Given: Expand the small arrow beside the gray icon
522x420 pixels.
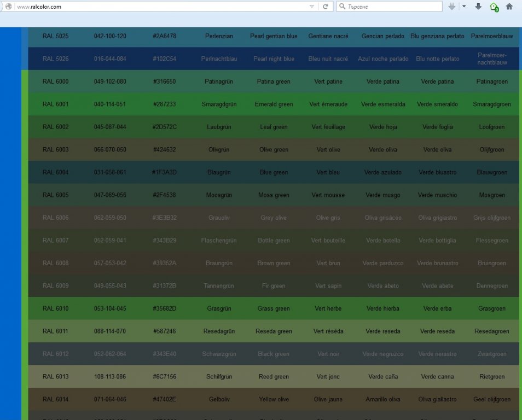Looking at the screenshot, I should 464,7.
